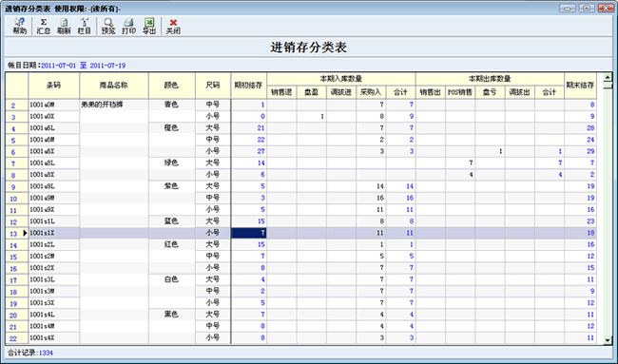Click the 本期出库数量 group header

coord(490,79)
